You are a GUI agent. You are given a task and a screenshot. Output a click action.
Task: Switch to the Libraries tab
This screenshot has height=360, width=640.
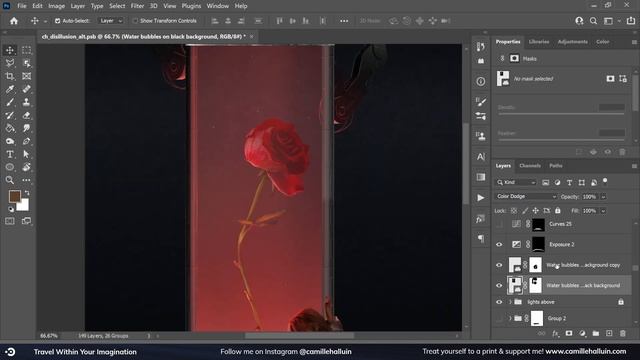point(539,42)
